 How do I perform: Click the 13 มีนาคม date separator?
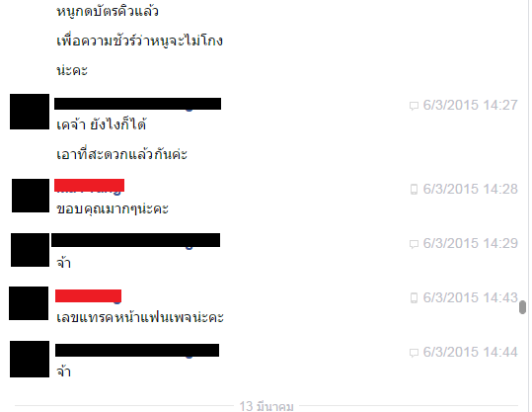pyautogui.click(x=266, y=406)
